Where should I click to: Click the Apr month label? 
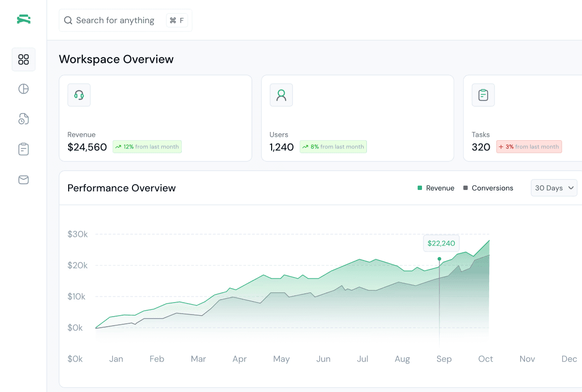[240, 359]
